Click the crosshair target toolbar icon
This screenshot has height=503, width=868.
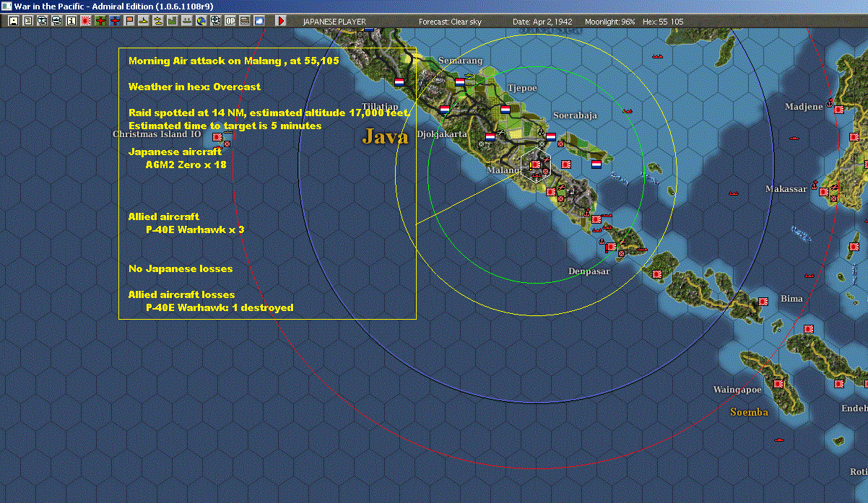coord(215,21)
